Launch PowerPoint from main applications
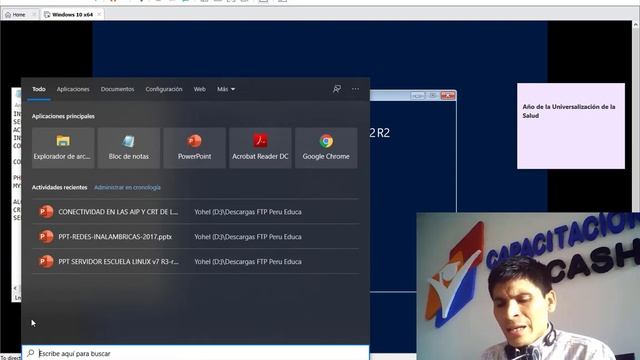The image size is (640, 360). tap(194, 148)
